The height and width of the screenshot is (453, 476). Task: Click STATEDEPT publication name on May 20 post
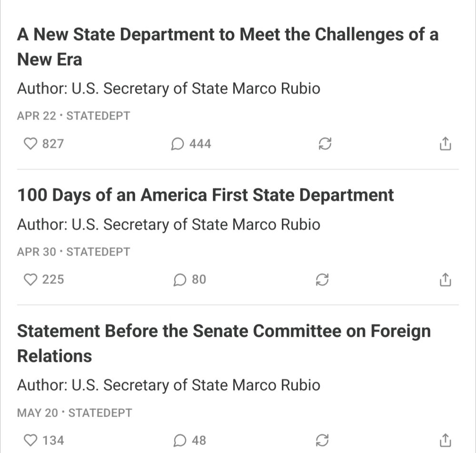click(100, 413)
